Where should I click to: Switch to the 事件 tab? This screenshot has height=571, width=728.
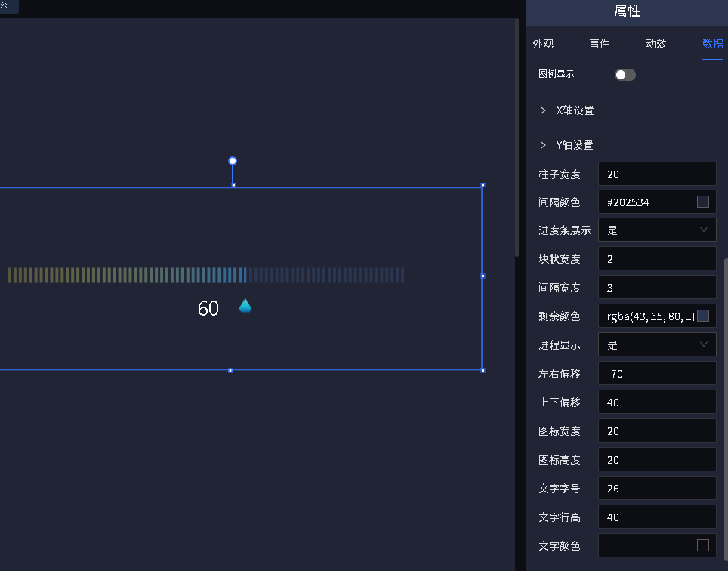600,44
